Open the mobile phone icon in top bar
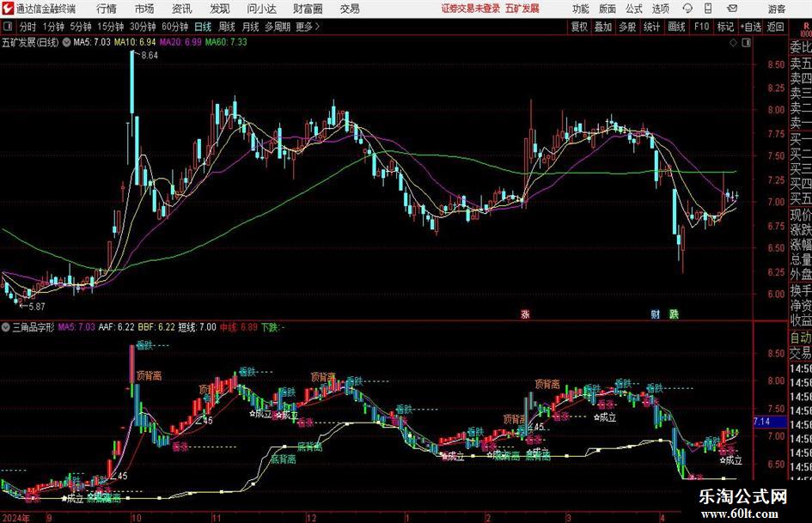Viewport: 812px width, 523px height. (x=708, y=9)
